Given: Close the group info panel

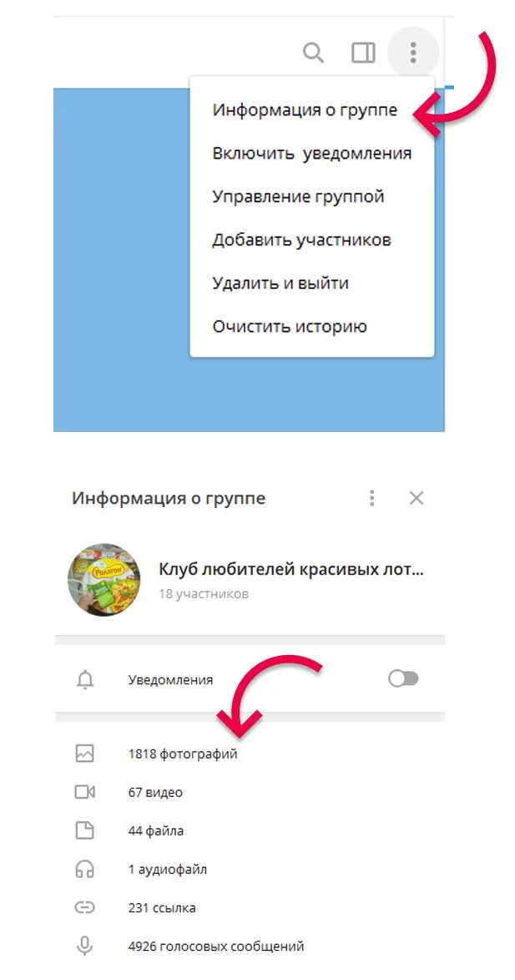Looking at the screenshot, I should [x=417, y=498].
